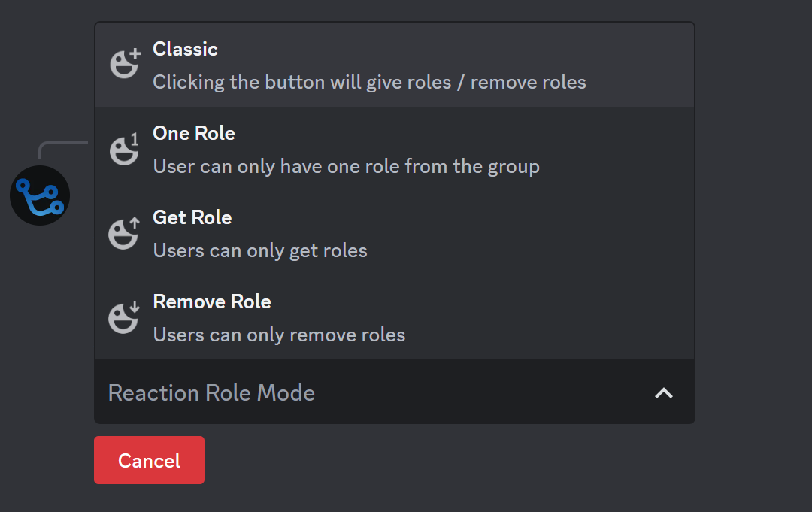The image size is (812, 512).
Task: Click "User can only have one role" description
Action: 346,166
